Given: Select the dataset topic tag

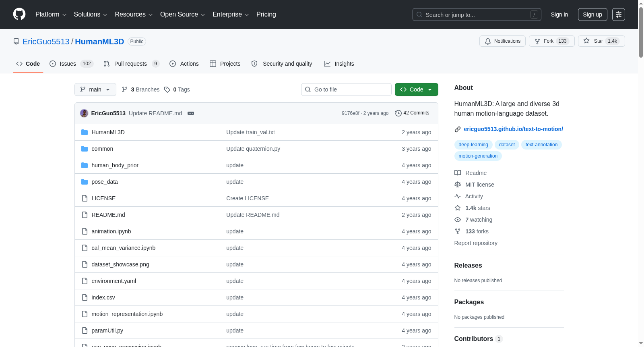Looking at the screenshot, I should (507, 145).
